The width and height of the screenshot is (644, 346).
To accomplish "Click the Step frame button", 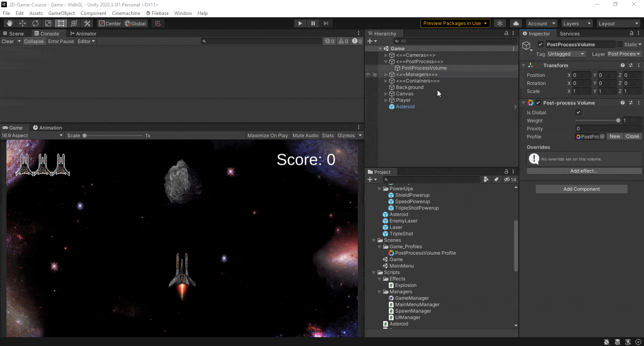I will point(326,23).
